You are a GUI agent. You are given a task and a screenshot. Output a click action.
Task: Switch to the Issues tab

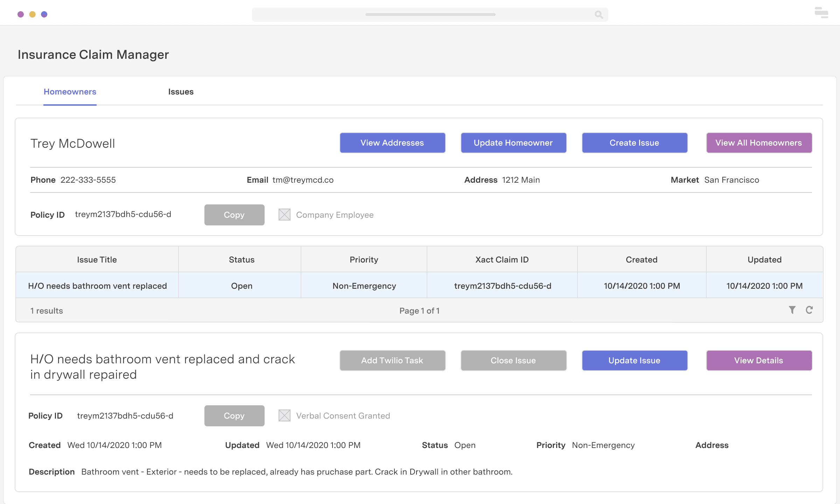click(x=181, y=92)
